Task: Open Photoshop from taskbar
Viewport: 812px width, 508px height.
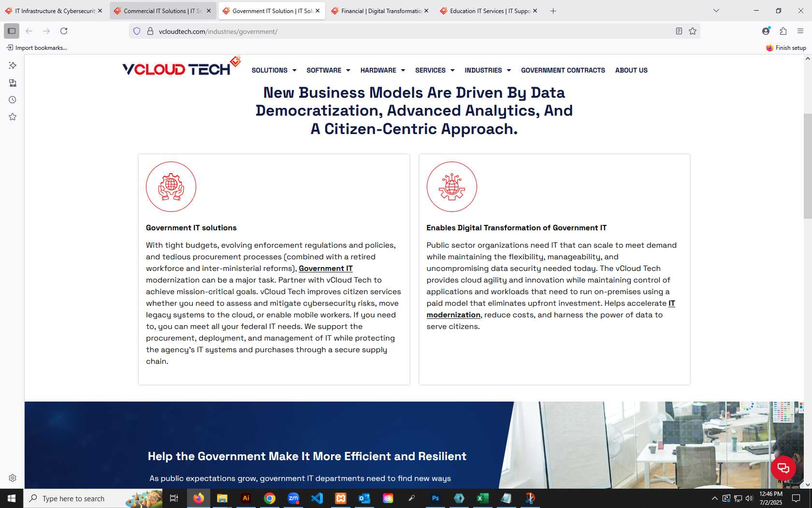Action: coord(435,498)
